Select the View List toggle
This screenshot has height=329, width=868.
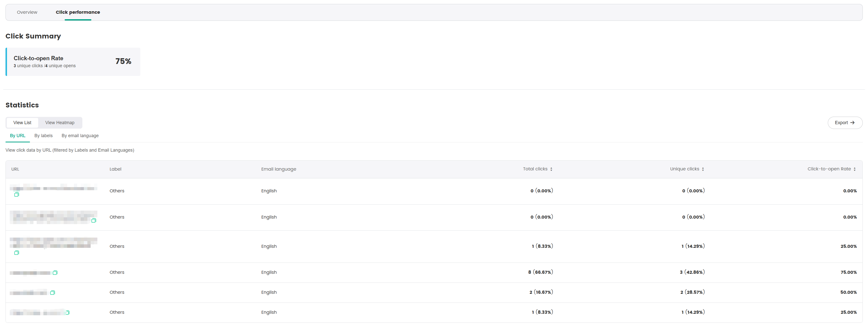[22, 123]
